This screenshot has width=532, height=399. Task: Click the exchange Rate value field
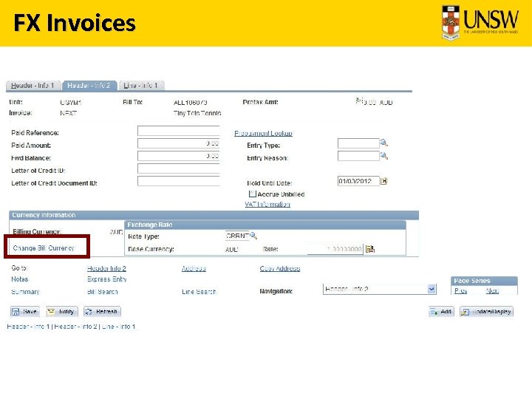coord(335,249)
